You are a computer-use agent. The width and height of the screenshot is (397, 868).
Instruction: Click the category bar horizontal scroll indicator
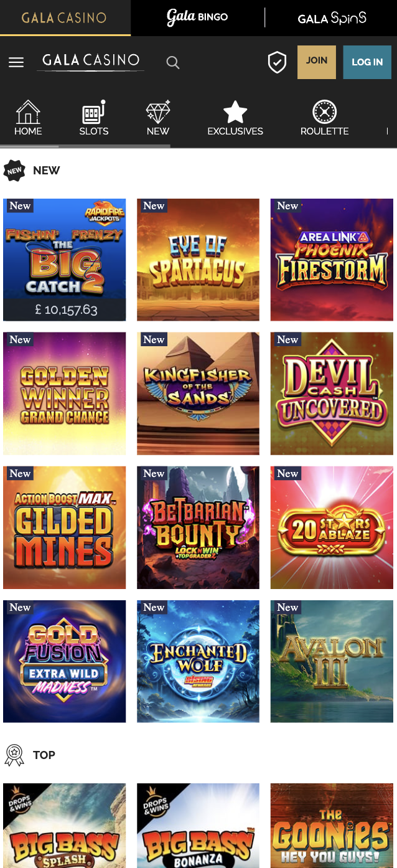point(85,146)
